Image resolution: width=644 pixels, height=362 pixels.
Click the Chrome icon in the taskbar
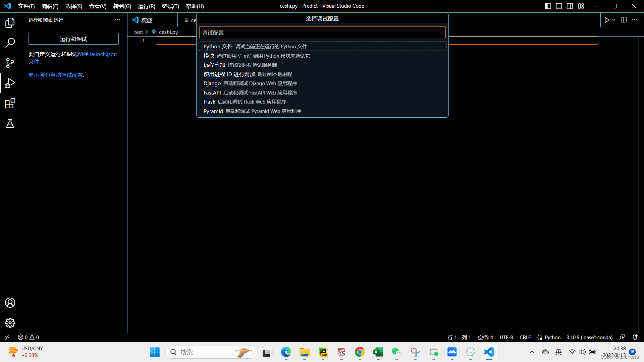pyautogui.click(x=360, y=352)
